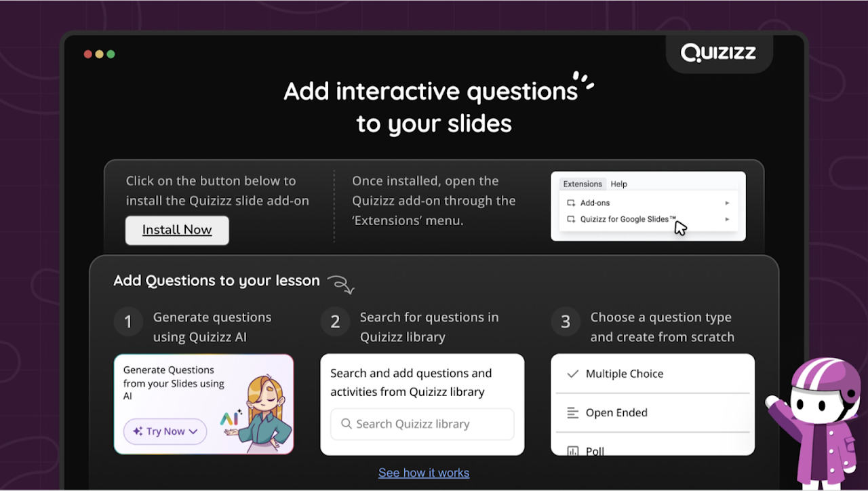Click Quizizz for Google Slides menu entry
Viewport: 868px width, 491px height.
(648, 219)
